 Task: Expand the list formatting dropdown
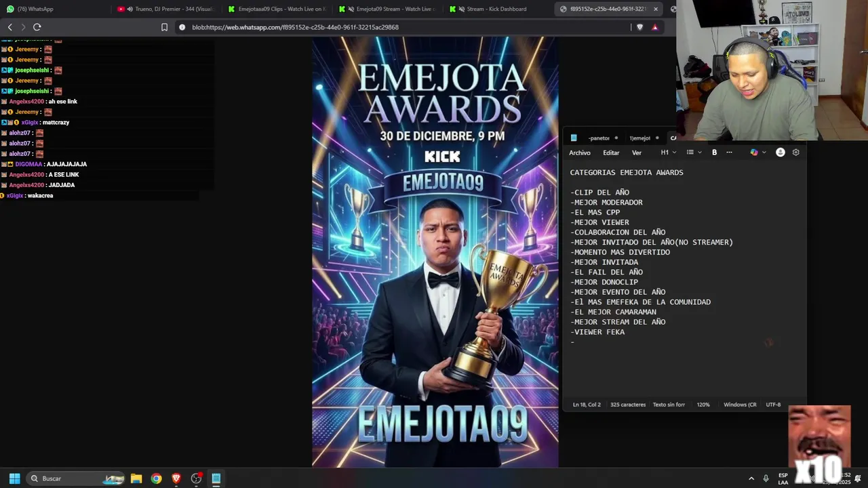694,152
